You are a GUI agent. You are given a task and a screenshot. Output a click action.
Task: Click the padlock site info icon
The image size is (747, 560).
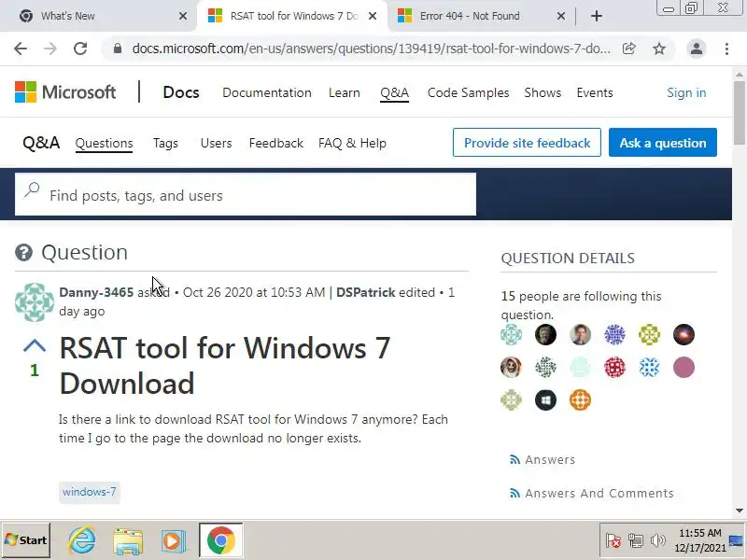[118, 49]
